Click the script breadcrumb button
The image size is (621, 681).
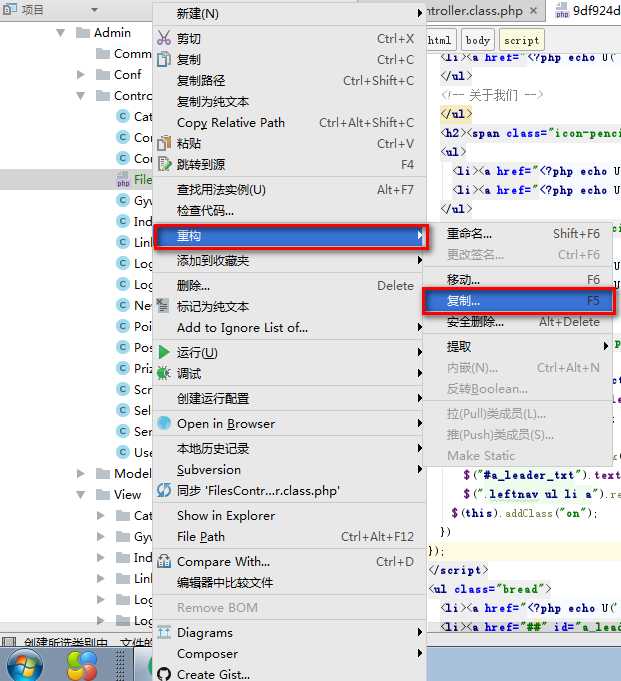(x=522, y=40)
